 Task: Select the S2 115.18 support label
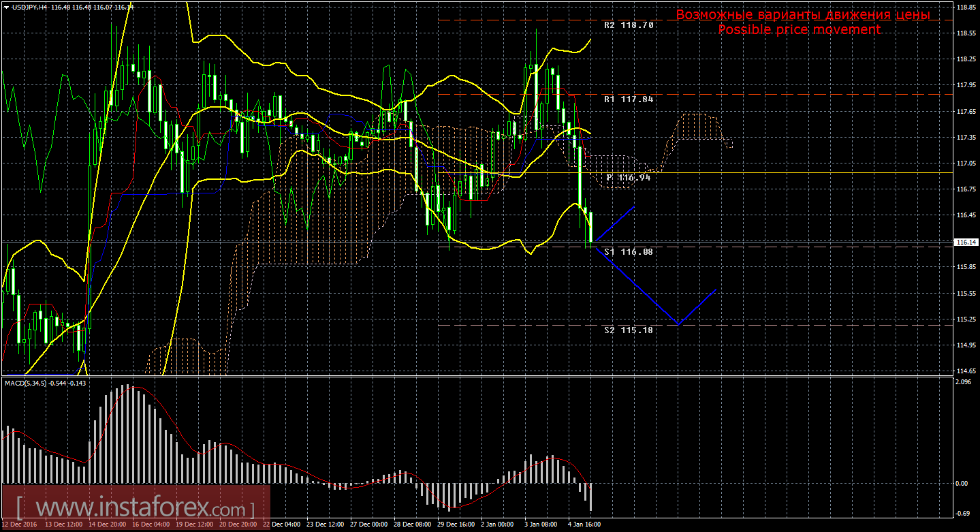click(x=629, y=330)
